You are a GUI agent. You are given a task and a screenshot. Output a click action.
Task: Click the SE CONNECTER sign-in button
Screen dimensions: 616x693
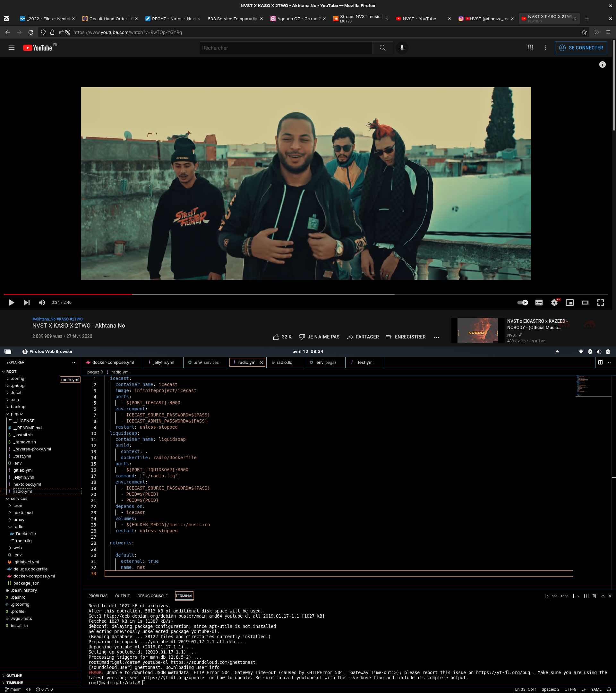click(580, 48)
